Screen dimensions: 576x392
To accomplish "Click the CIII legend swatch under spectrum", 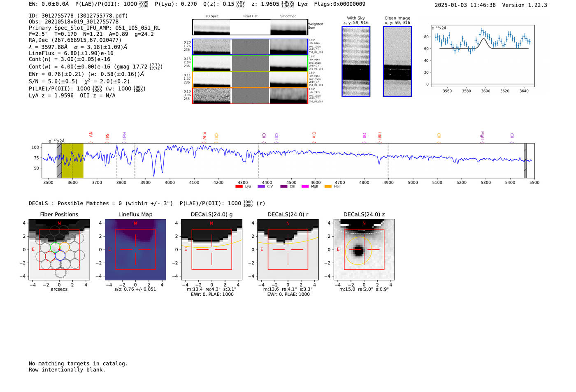I will (x=284, y=187).
